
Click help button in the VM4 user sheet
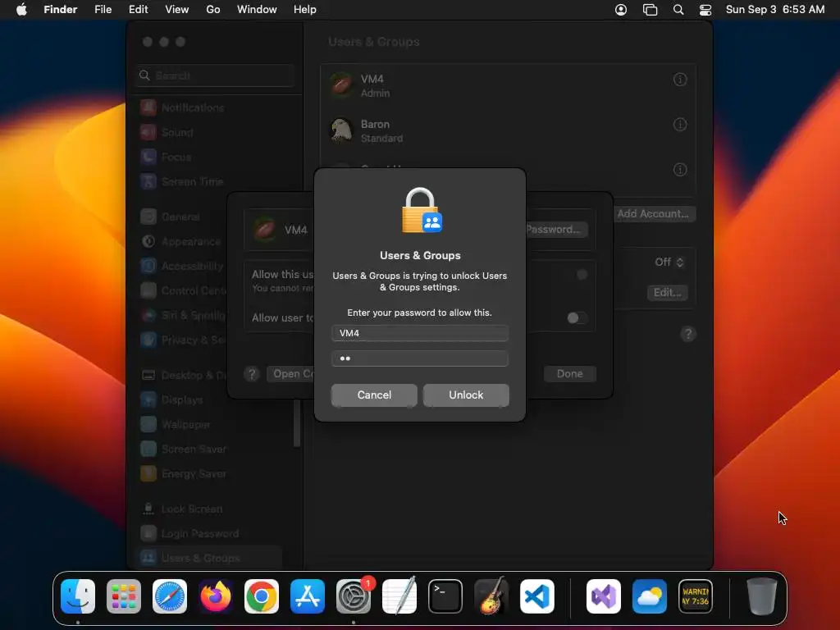[252, 374]
